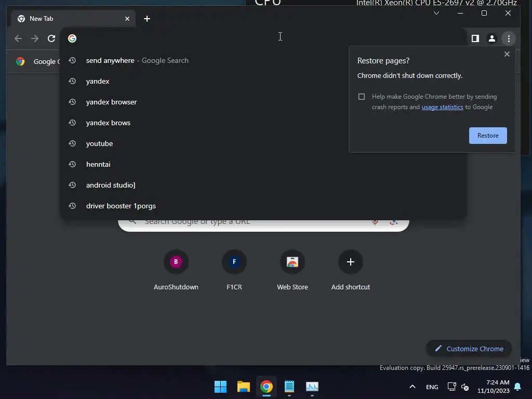Click the muted volume tray icon
532x399 pixels.
(465, 387)
